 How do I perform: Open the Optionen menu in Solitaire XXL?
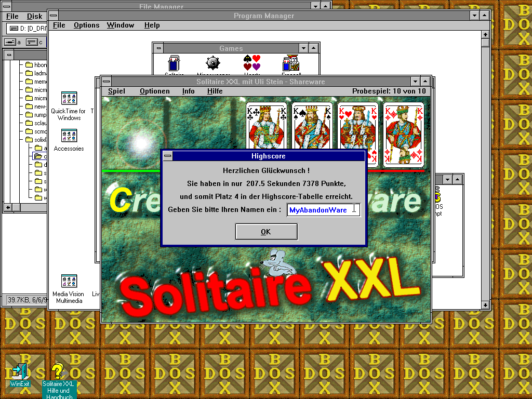pyautogui.click(x=155, y=91)
